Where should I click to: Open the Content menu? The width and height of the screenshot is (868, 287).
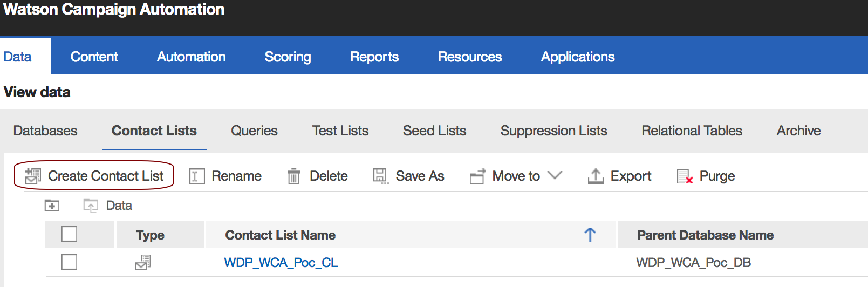[x=94, y=57]
